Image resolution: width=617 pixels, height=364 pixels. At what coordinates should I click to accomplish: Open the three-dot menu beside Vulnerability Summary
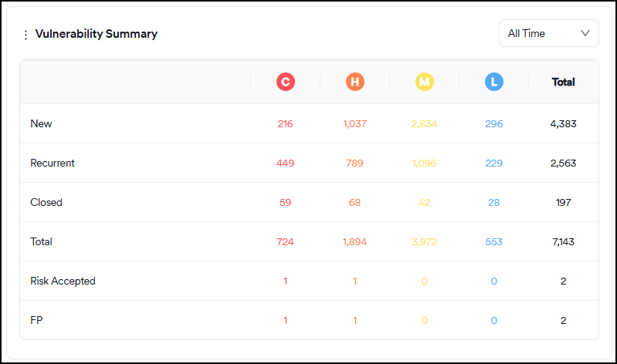[25, 35]
